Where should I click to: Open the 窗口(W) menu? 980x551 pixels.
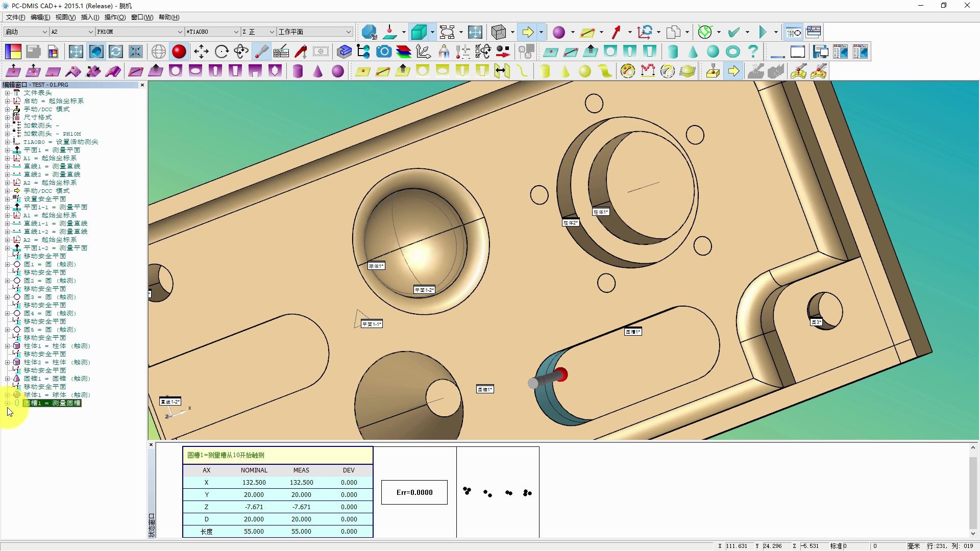pos(142,17)
